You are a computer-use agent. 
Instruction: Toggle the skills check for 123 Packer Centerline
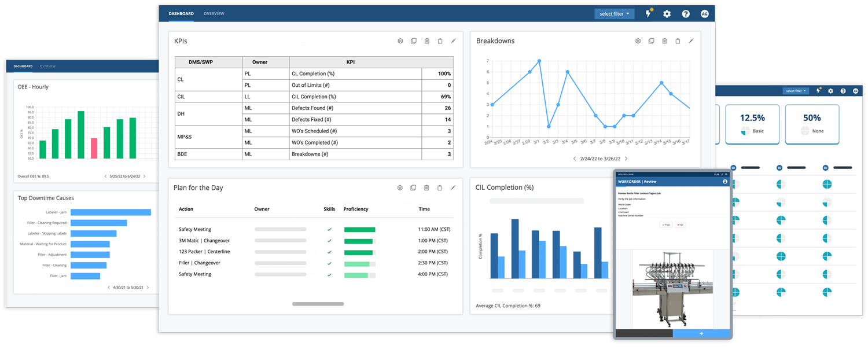tap(329, 252)
